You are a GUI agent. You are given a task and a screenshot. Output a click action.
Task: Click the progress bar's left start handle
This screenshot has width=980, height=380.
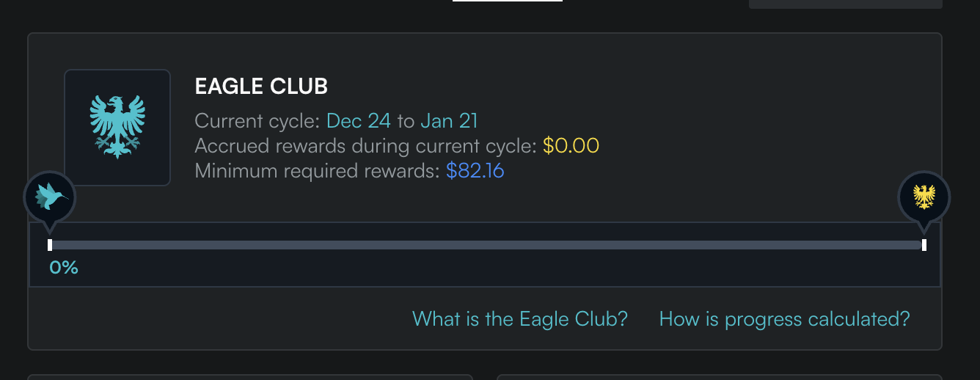(x=50, y=245)
